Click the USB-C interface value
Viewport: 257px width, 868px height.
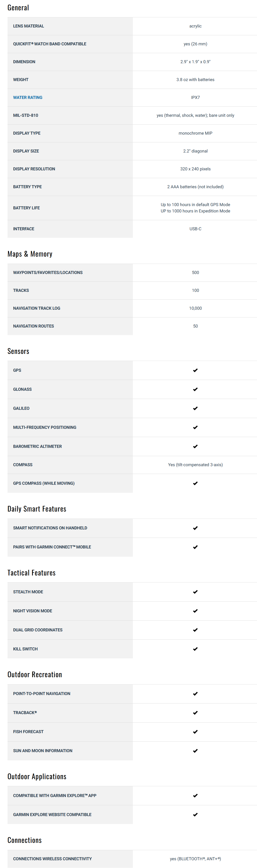(x=195, y=229)
